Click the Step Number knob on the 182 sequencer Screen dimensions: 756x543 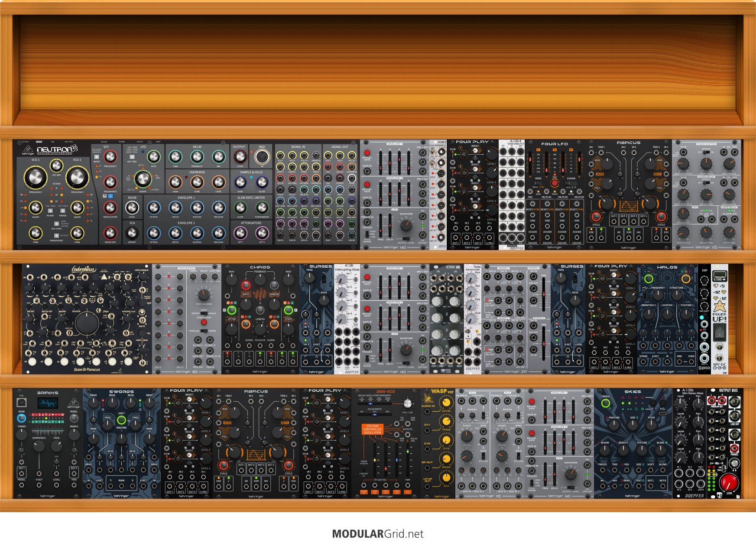tap(204, 295)
